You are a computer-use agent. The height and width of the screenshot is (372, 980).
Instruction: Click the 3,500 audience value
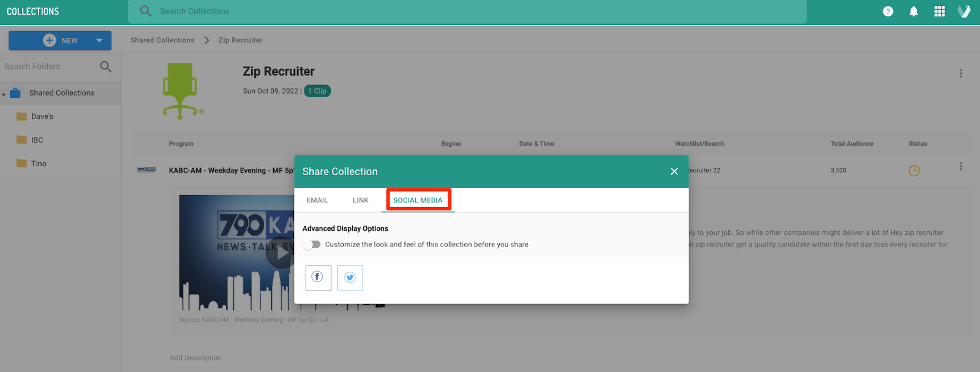coord(839,171)
